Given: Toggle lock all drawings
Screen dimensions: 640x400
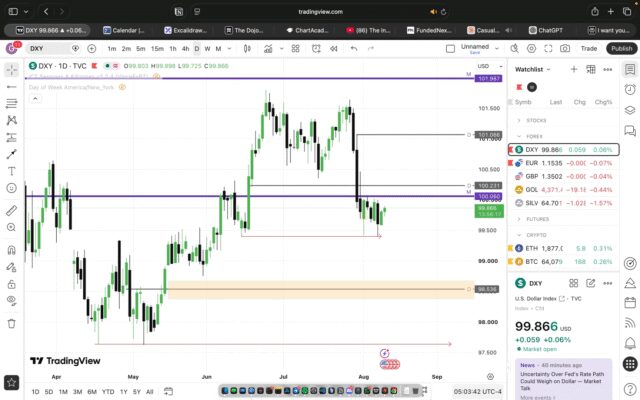Looking at the screenshot, I should pos(11,284).
